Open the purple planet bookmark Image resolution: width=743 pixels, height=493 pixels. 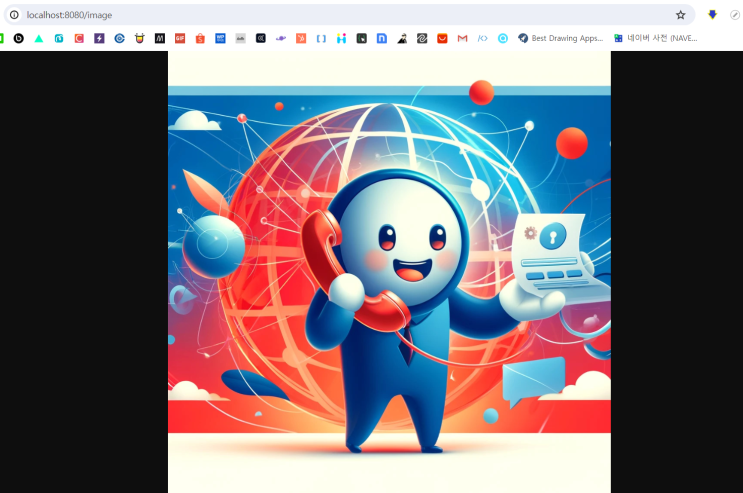coord(281,38)
